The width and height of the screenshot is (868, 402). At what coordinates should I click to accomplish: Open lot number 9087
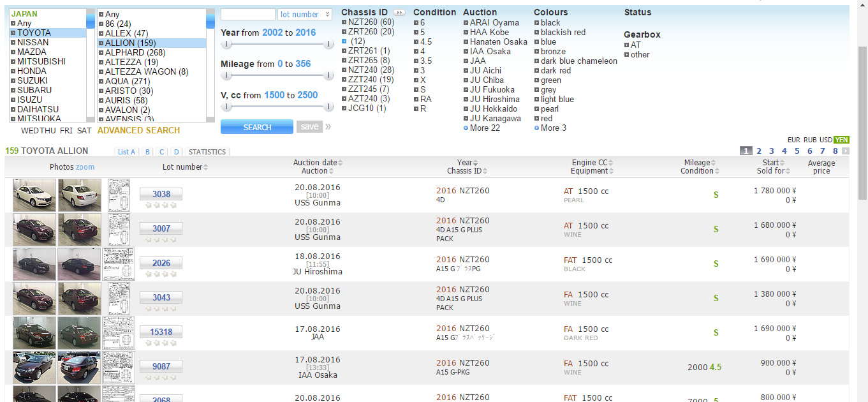tap(161, 366)
